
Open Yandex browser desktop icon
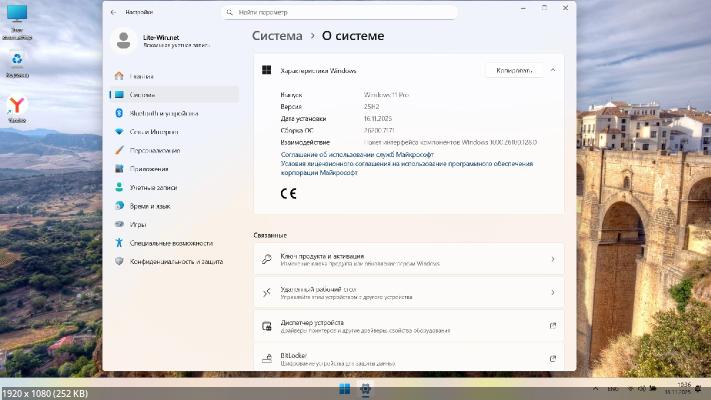pos(17,106)
